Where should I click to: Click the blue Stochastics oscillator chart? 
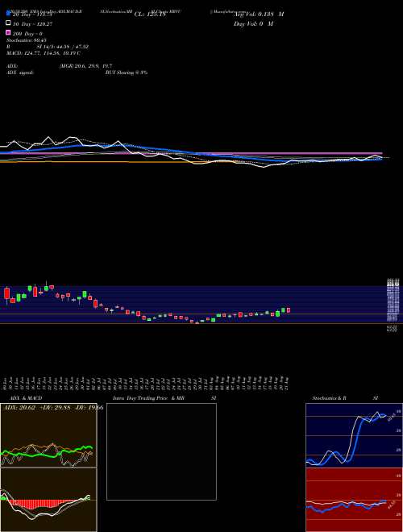354,435
